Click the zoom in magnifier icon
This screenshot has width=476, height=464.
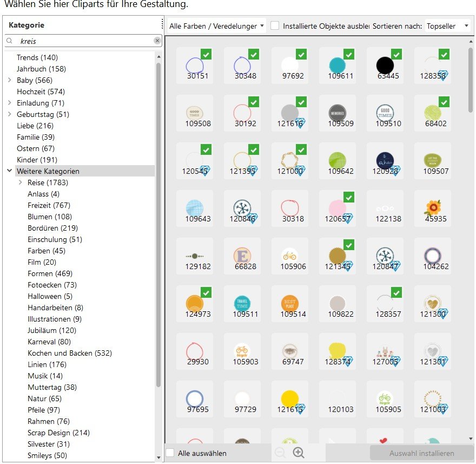pos(299,453)
